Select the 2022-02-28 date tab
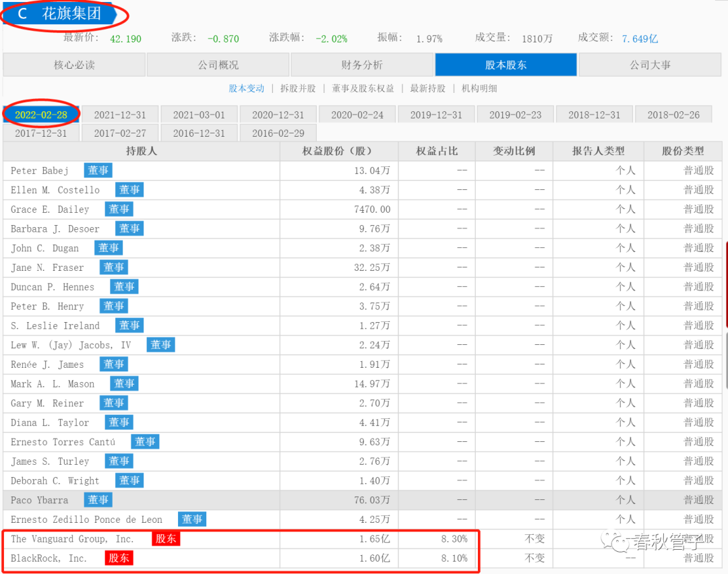 (41, 115)
